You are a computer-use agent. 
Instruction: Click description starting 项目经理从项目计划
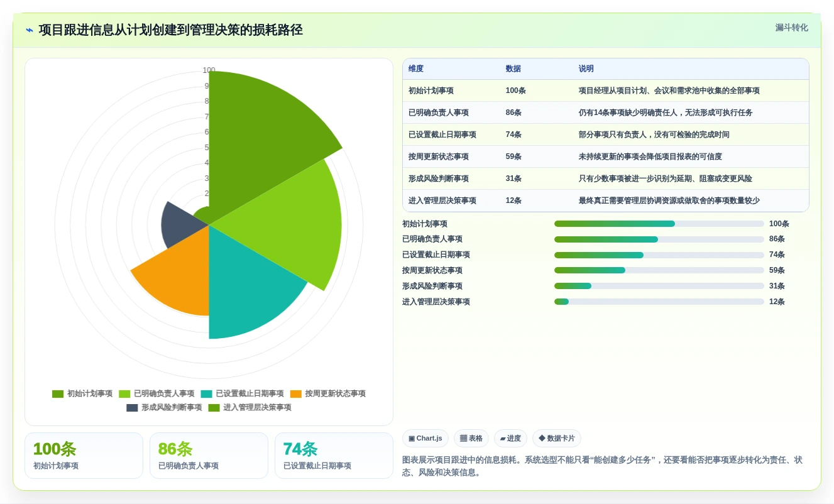669,91
